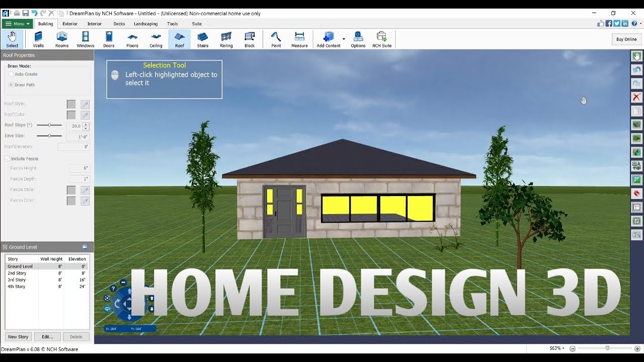Pick the Paint tool
The width and height of the screenshot is (644, 362).
[276, 39]
